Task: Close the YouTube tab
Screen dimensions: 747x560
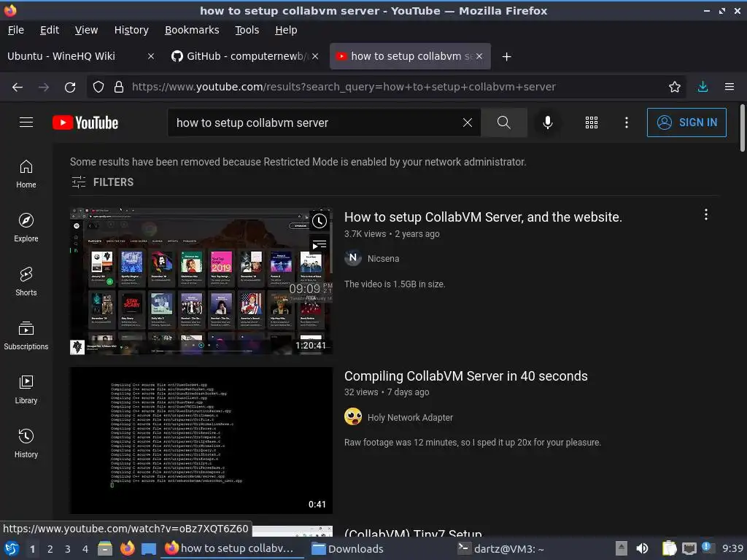Action: point(479,56)
